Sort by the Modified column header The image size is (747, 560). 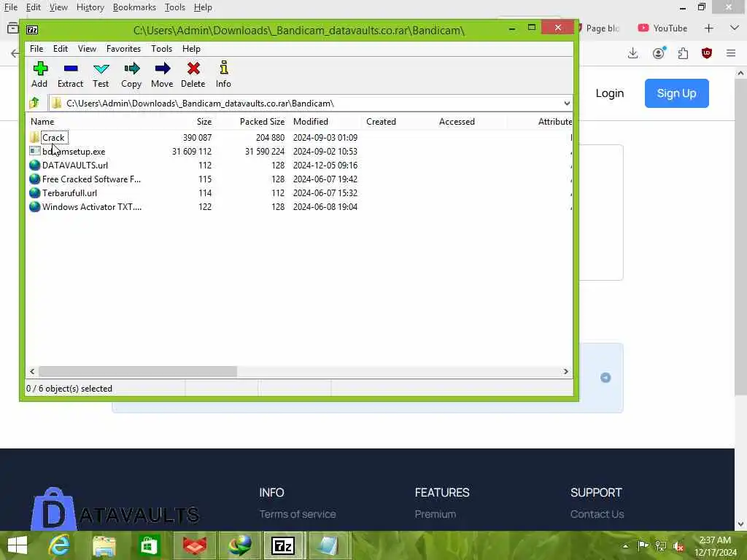(311, 122)
